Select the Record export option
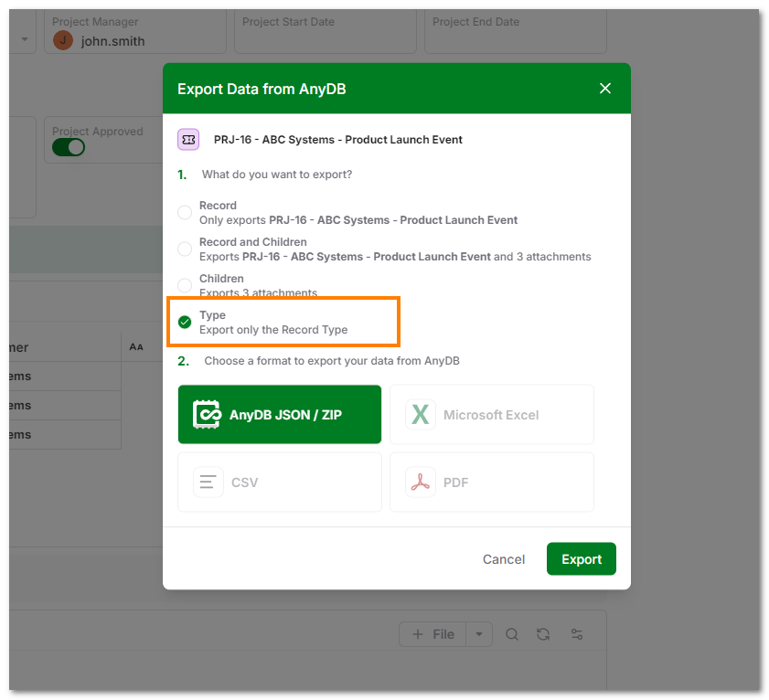This screenshot has width=769, height=700. click(x=185, y=212)
